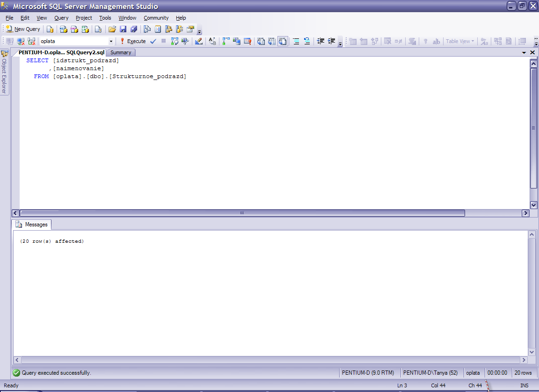The width and height of the screenshot is (539, 392).
Task: Click the Disconnect icon
Action: 21,41
